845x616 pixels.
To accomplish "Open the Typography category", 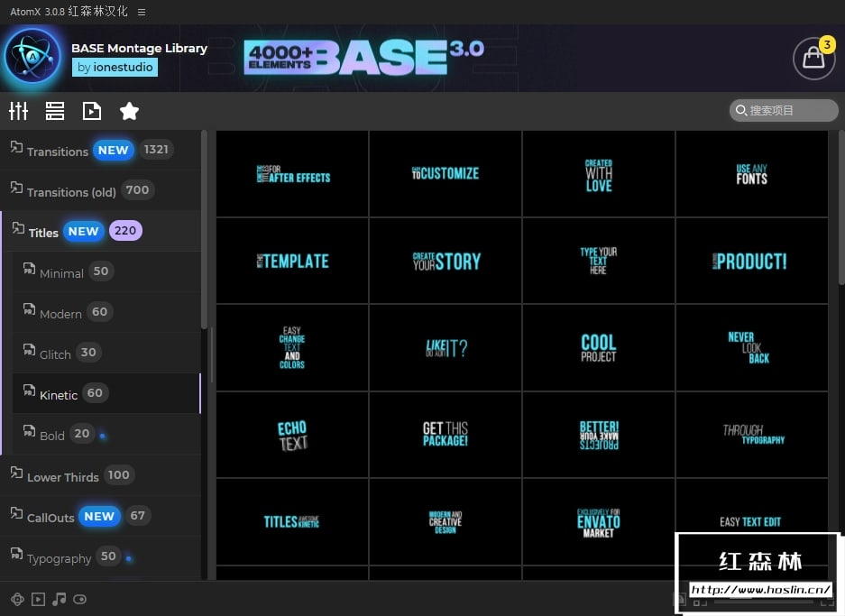I will [101, 556].
